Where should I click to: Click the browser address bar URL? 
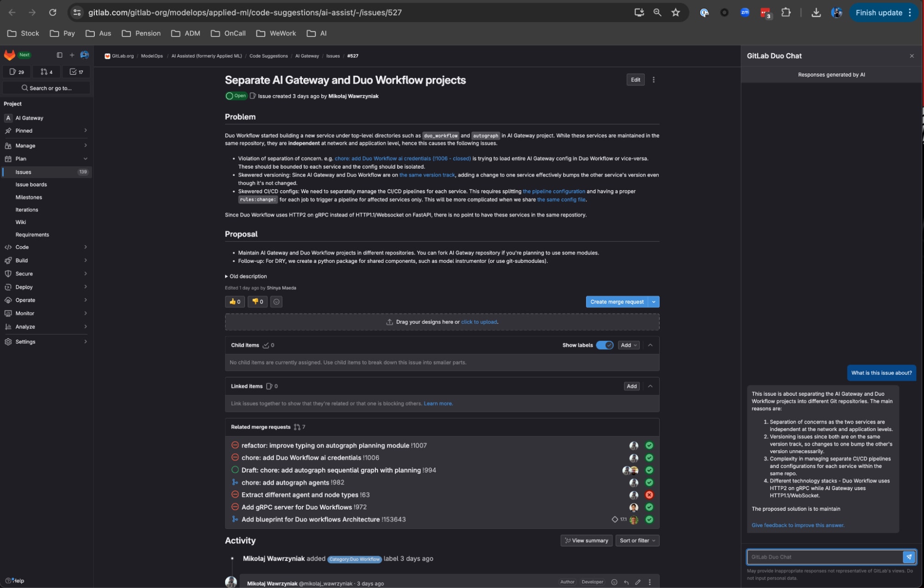pos(245,12)
